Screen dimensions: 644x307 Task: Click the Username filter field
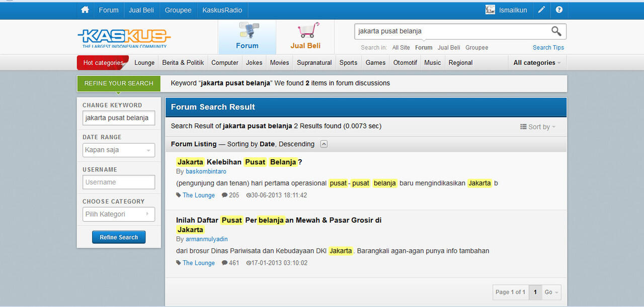tap(119, 182)
